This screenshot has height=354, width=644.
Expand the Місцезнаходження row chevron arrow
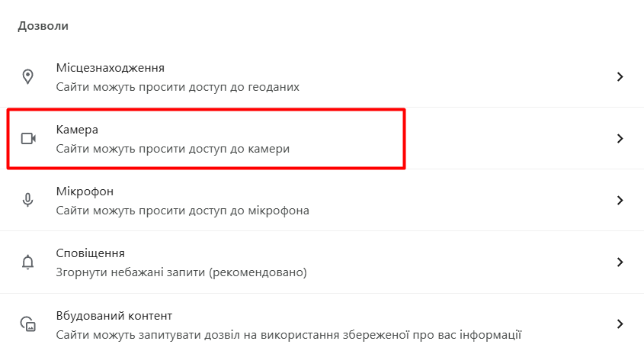[620, 76]
